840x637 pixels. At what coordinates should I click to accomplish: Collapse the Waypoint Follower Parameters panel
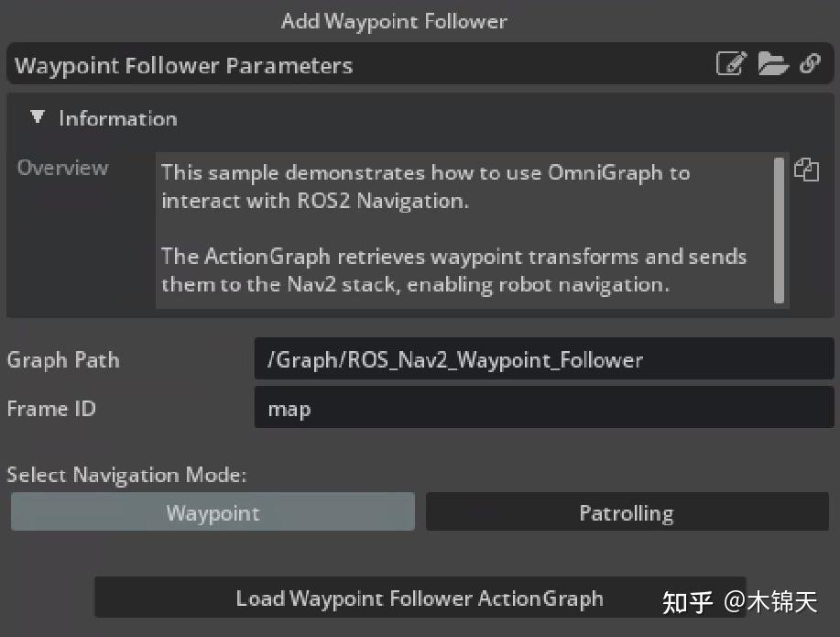[x=183, y=65]
